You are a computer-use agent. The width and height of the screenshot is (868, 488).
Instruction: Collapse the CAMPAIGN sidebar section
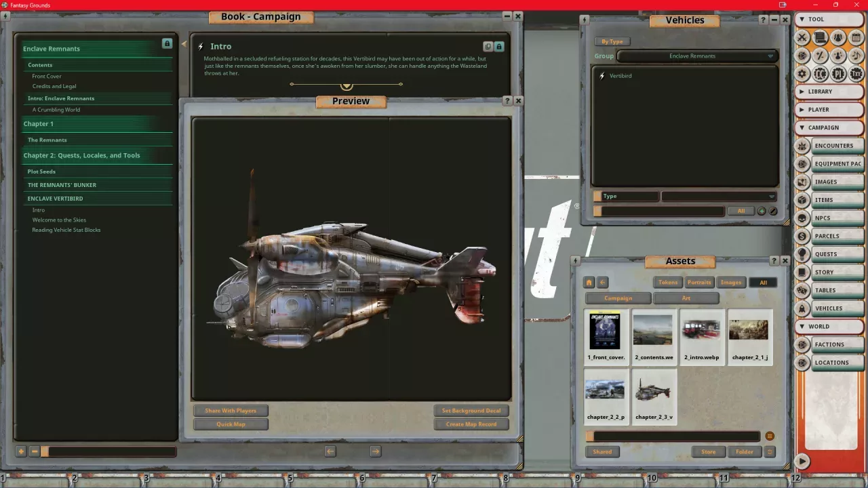(829, 127)
